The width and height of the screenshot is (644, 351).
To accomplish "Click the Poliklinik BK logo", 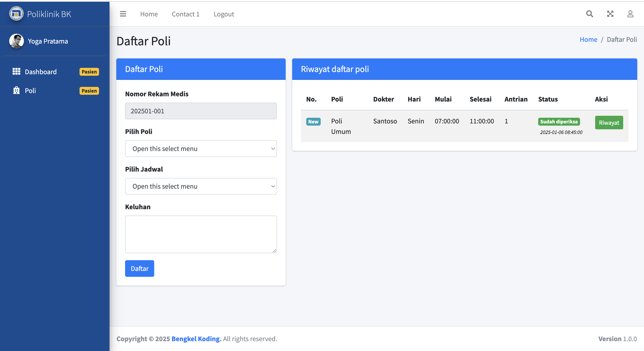I will point(16,14).
